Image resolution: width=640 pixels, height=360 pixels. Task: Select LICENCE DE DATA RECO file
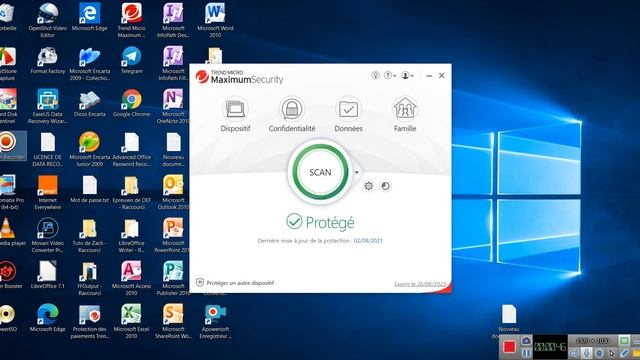click(47, 149)
